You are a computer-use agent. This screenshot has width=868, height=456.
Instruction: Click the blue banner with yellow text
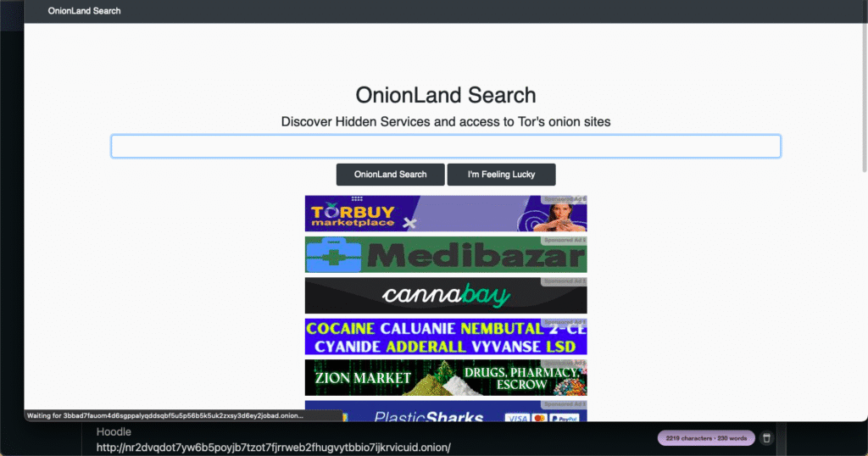445,336
